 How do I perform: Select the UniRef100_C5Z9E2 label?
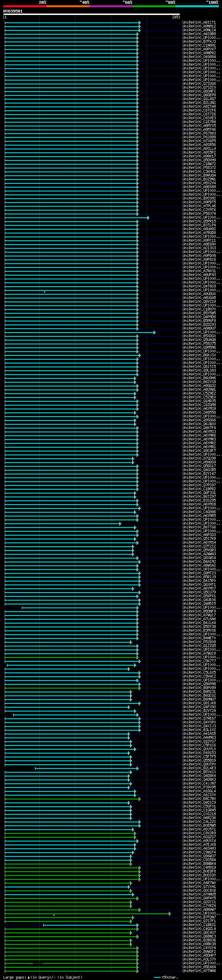pyautogui.click(x=199, y=394)
